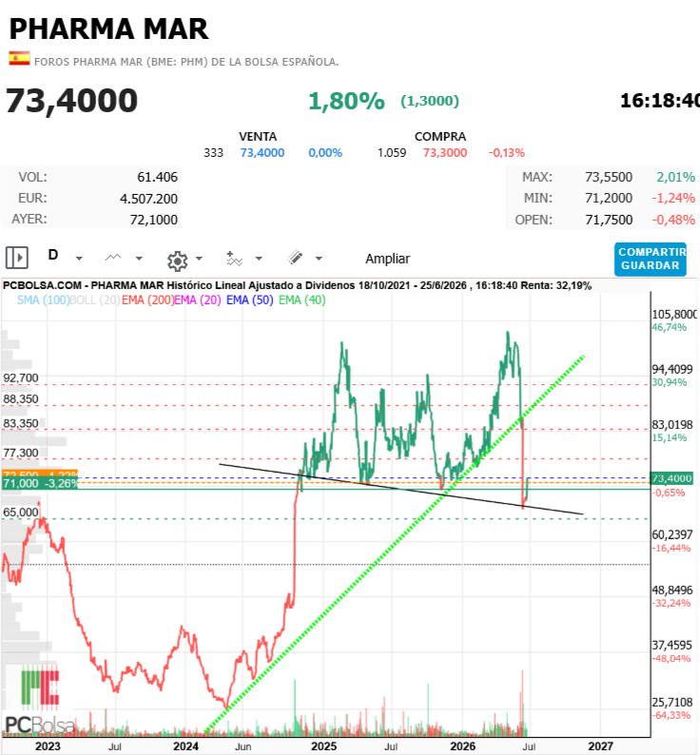This screenshot has height=755, width=700.
Task: Click the Spanish flag icon
Action: [x=19, y=59]
